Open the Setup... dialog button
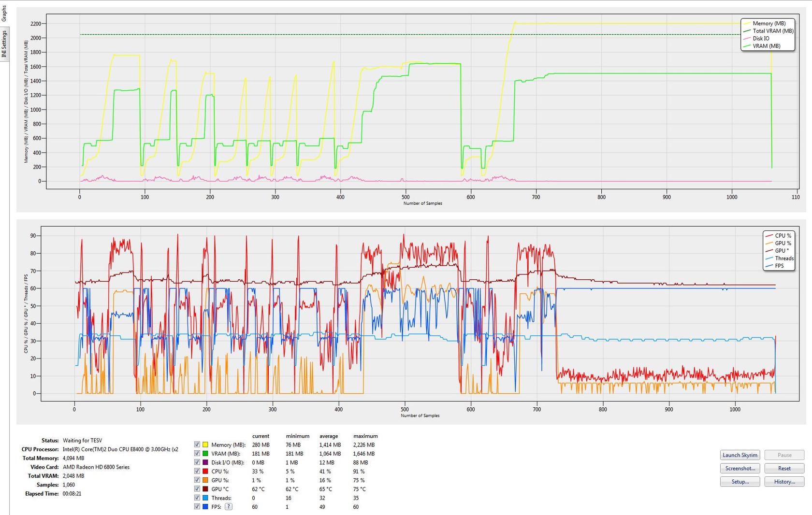Screen dimensions: 812x515 (x=739, y=482)
